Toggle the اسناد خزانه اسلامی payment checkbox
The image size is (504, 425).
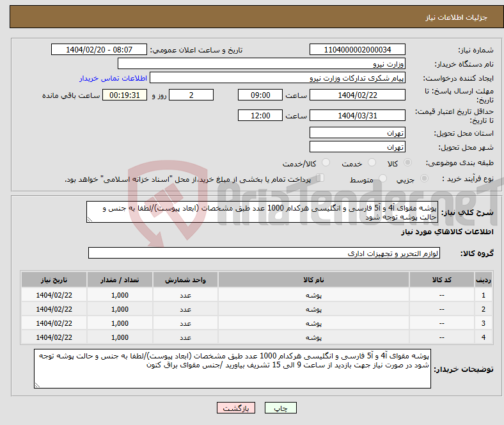tap(320, 177)
